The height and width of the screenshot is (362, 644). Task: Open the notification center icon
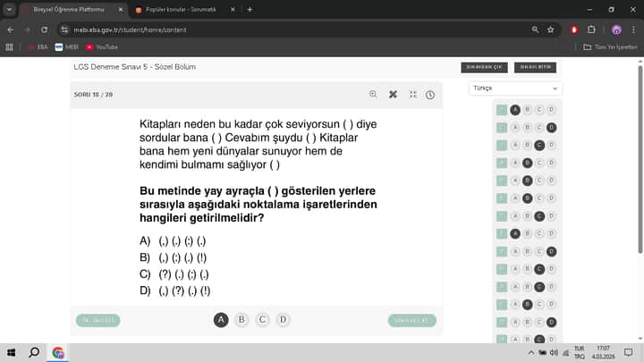[628, 352]
